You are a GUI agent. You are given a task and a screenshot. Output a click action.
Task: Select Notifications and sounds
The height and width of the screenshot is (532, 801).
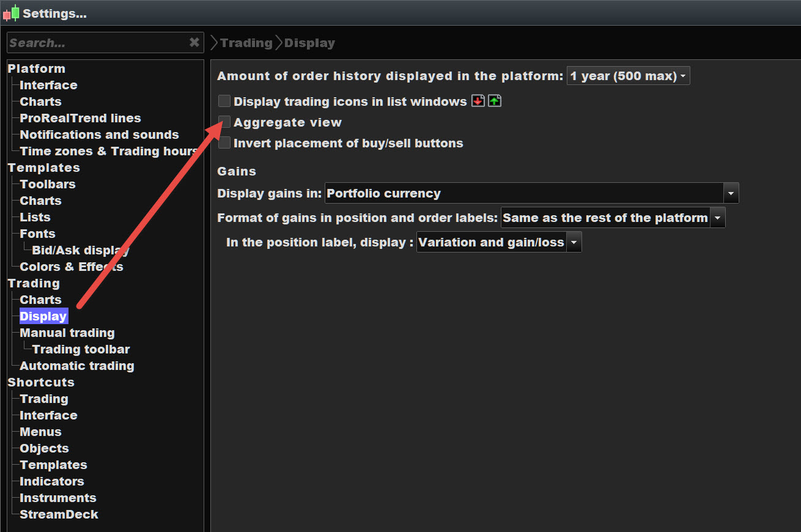coord(99,135)
